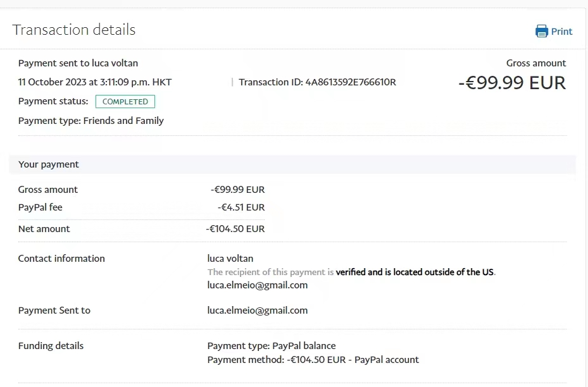Click the Print link text
588x387 pixels.
[561, 32]
